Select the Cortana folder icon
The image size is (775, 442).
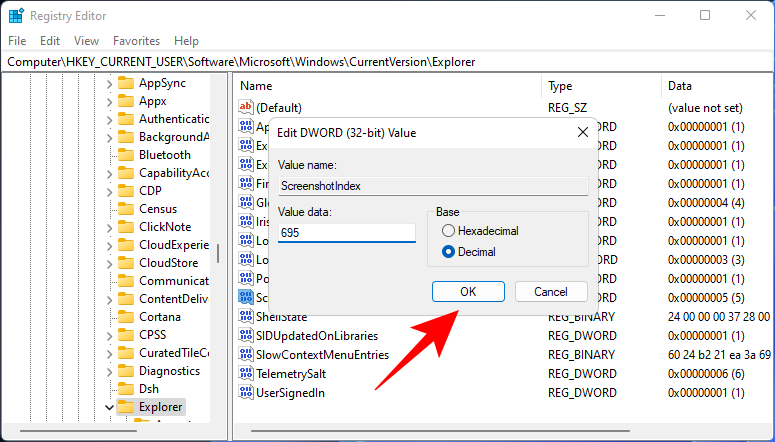[126, 317]
